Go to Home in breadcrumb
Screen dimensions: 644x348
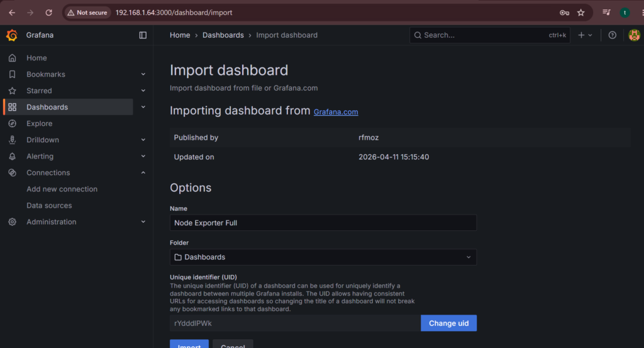180,35
